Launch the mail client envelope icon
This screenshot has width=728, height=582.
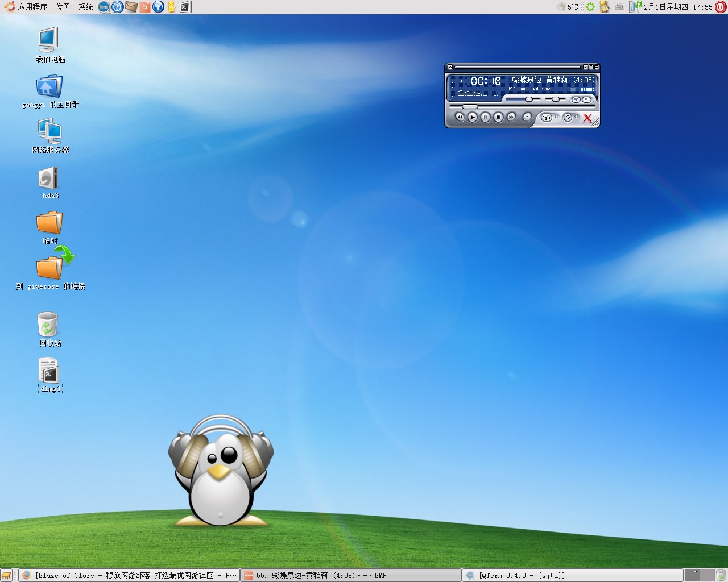click(131, 7)
